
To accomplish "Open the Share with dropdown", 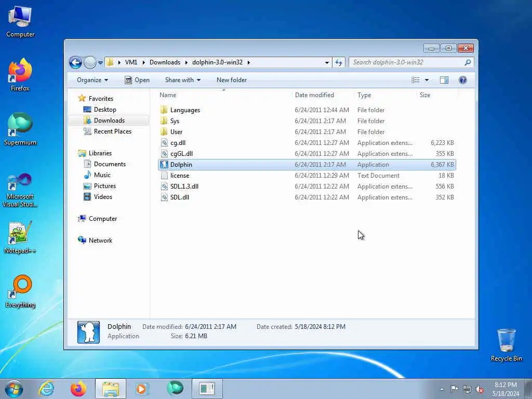I will [x=182, y=80].
